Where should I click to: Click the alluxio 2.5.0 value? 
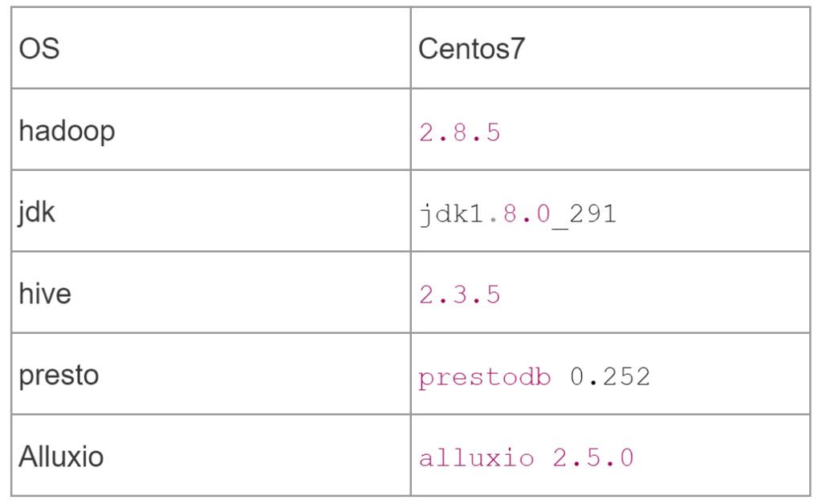click(527, 458)
